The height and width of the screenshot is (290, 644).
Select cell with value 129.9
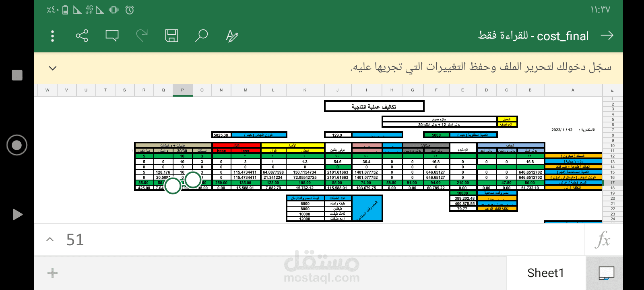click(338, 135)
